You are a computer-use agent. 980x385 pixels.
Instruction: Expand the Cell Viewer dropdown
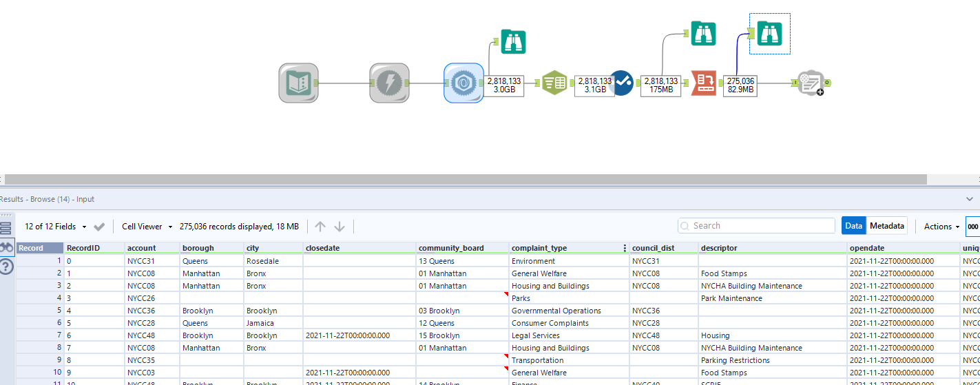[147, 227]
